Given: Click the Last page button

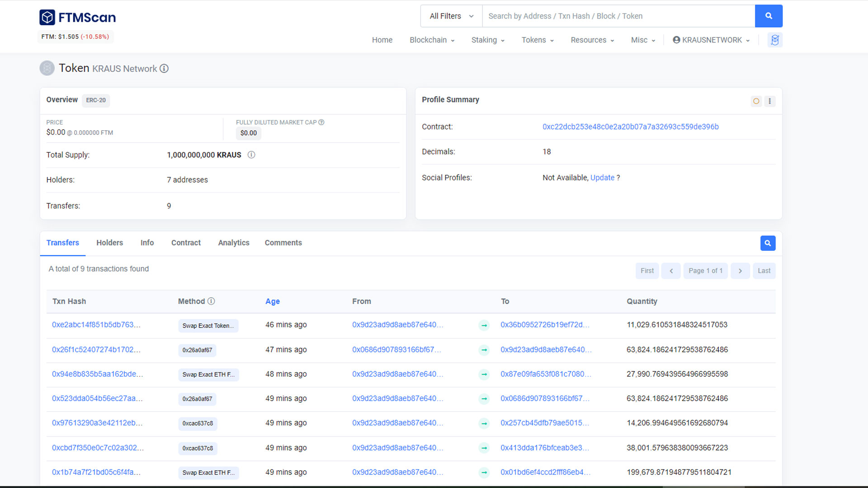Looking at the screenshot, I should (x=764, y=271).
